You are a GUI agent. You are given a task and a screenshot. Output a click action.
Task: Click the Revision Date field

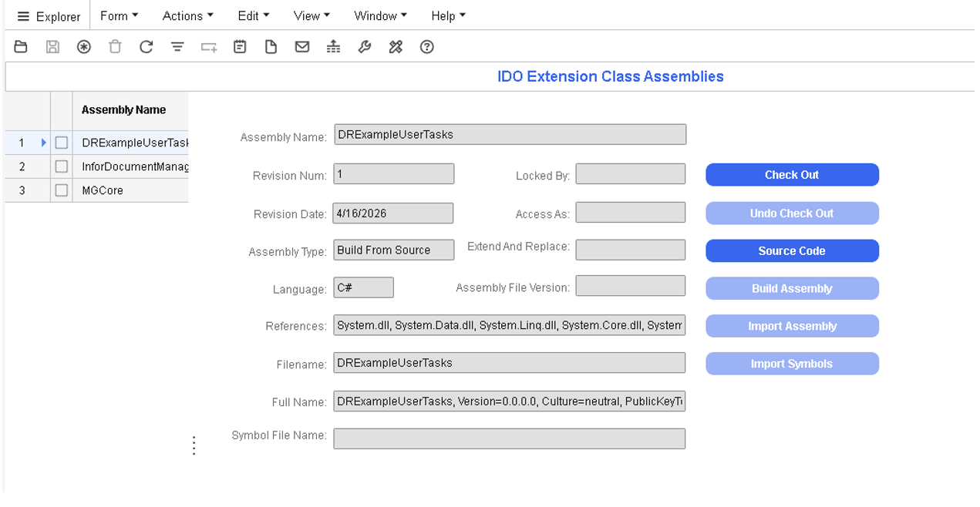(393, 213)
